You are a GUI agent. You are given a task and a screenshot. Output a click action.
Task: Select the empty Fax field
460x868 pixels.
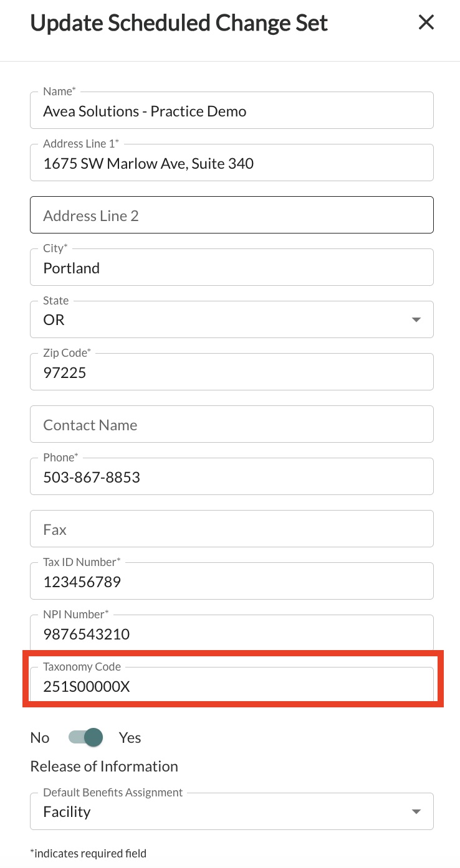pyautogui.click(x=231, y=530)
